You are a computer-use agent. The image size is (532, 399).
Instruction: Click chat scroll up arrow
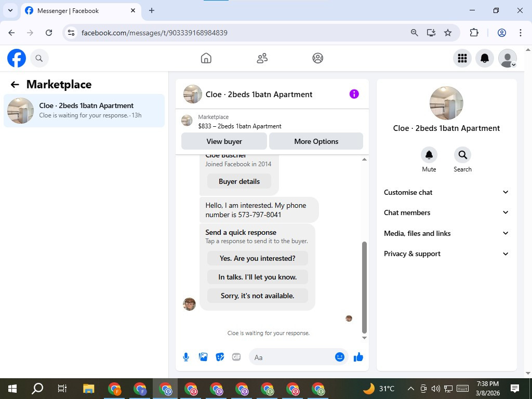pos(364,159)
